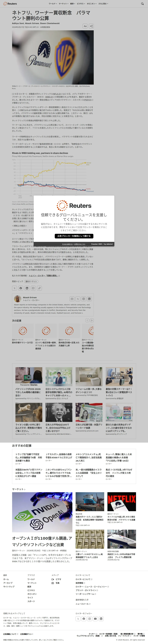Screen dimensions: 148x644
Task: Open the Einstein IQ sponsored thumbnail
Action: coord(59,412)
